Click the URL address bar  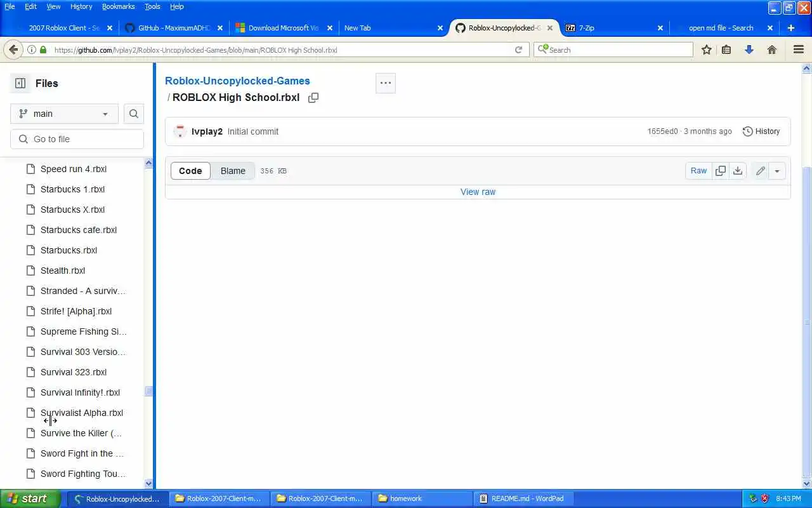pyautogui.click(x=282, y=50)
